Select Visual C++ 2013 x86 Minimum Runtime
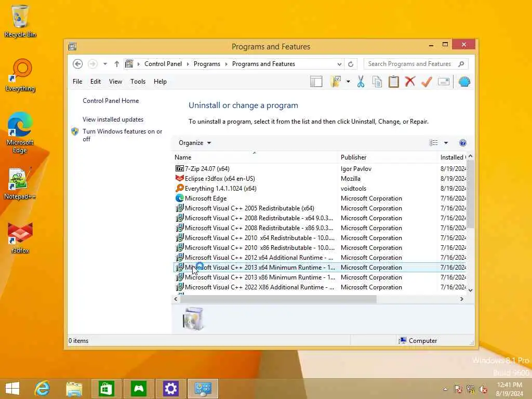532x399 pixels. pyautogui.click(x=320, y=277)
